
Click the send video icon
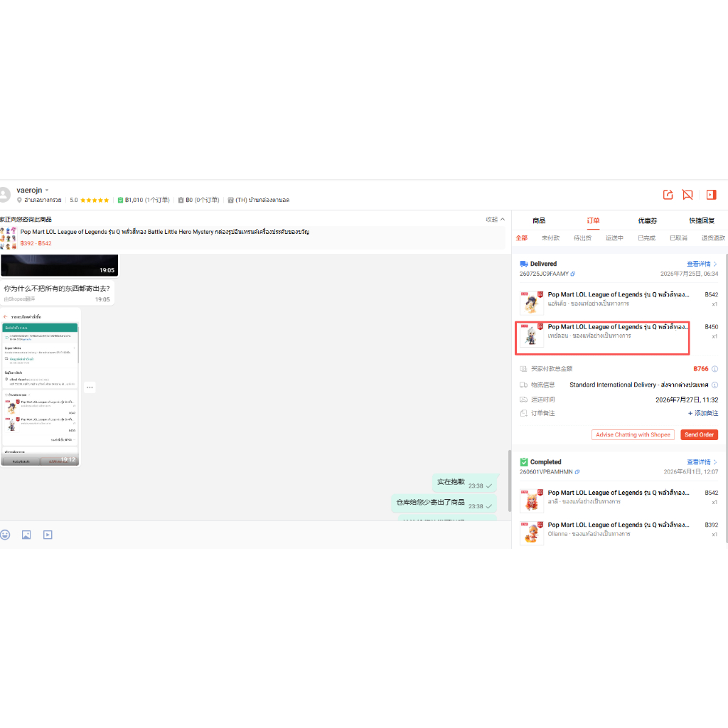(x=48, y=535)
